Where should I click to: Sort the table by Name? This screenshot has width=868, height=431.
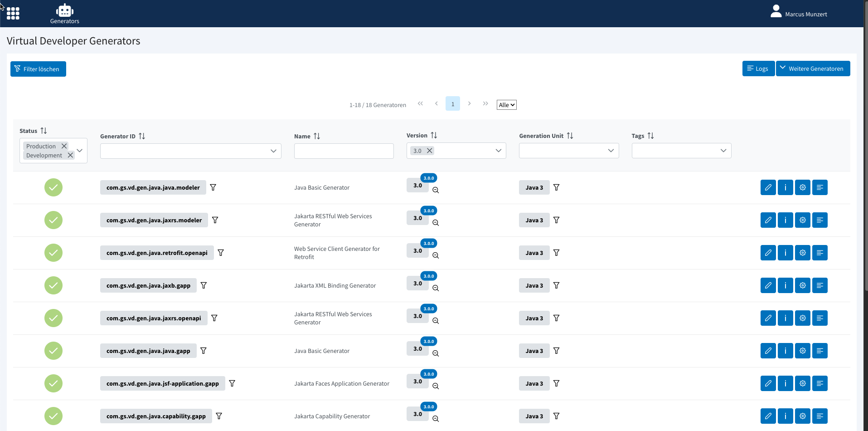pos(317,136)
